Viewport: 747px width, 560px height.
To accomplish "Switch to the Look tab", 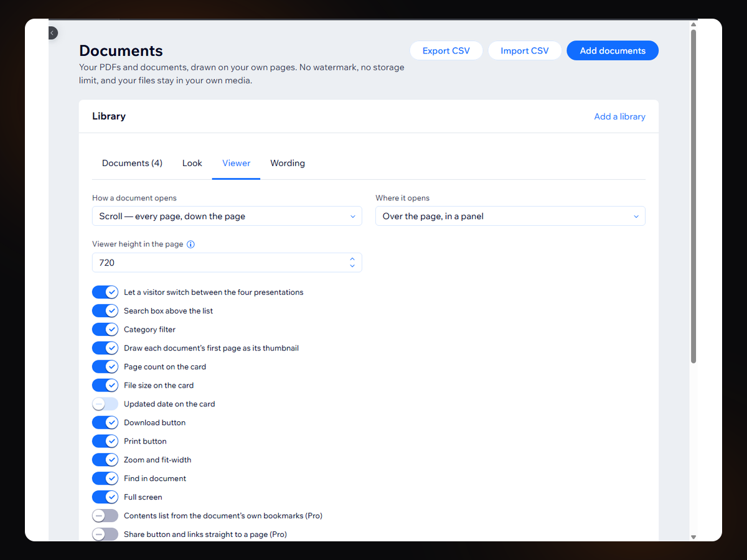I will click(x=192, y=163).
